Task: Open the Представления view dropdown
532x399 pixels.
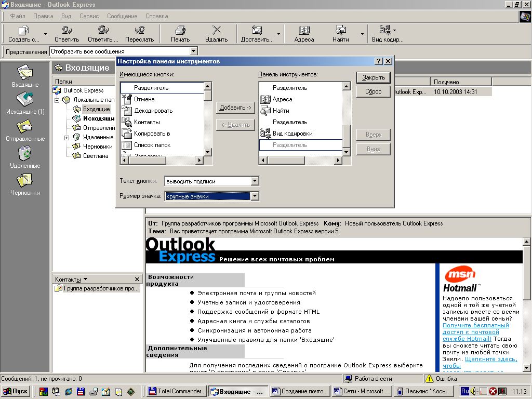Action: click(x=193, y=51)
